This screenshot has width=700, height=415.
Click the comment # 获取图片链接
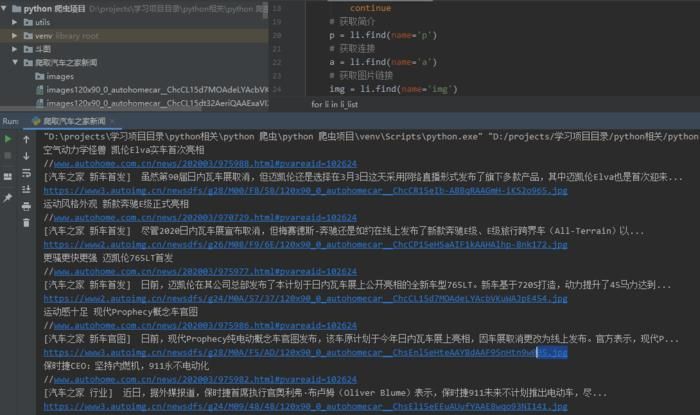click(x=361, y=75)
